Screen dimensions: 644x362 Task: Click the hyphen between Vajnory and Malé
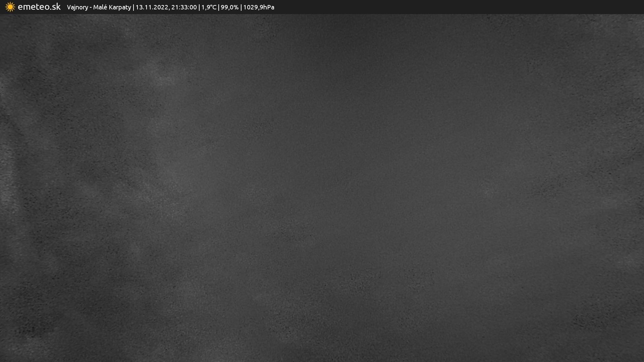tap(91, 7)
